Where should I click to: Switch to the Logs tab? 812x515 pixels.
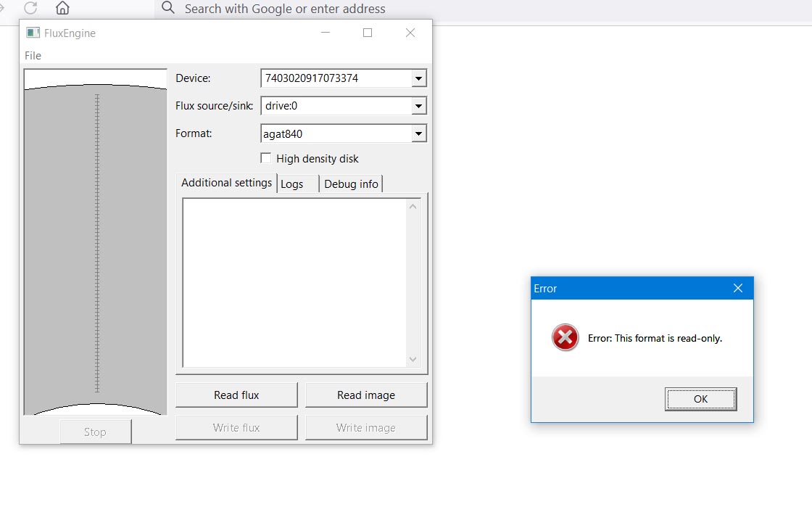coord(298,184)
